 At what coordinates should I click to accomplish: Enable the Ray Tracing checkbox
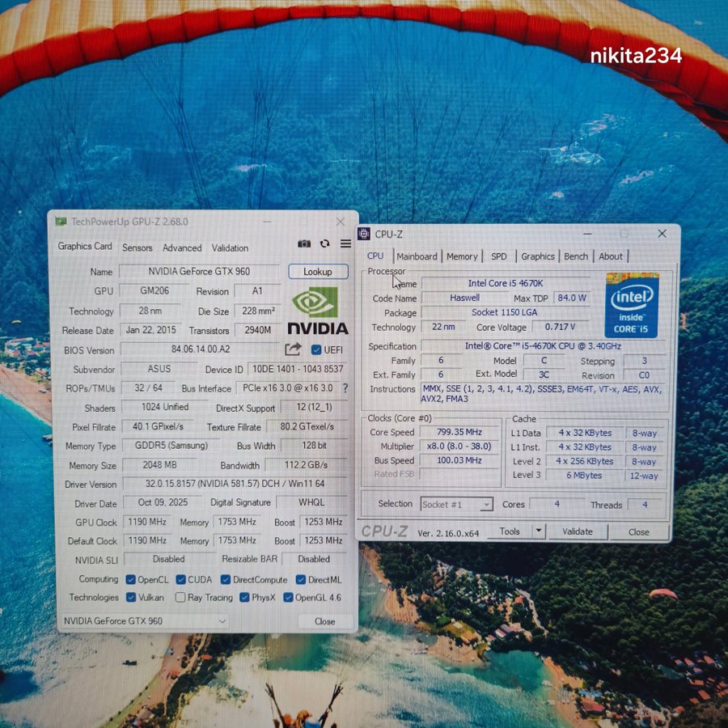point(180,598)
